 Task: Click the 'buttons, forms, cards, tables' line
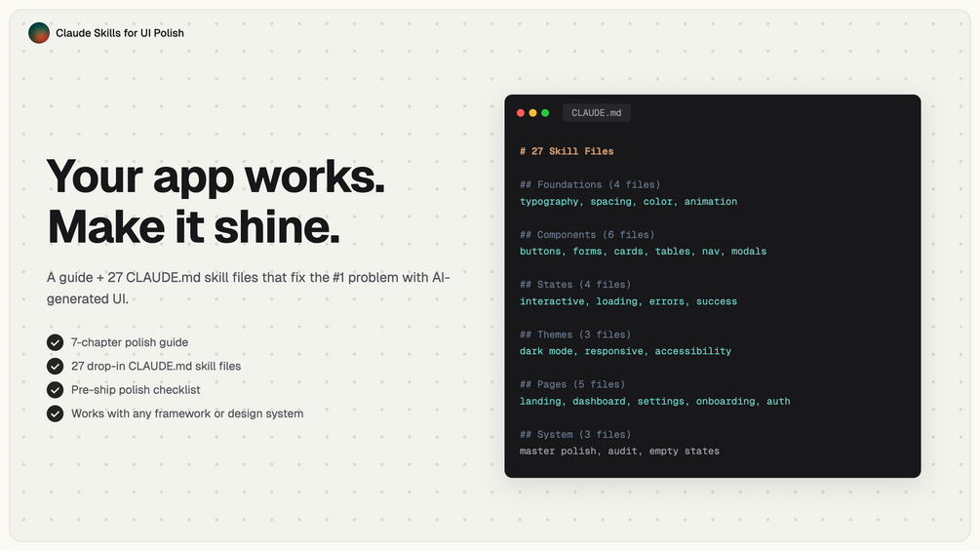pyautogui.click(x=643, y=252)
